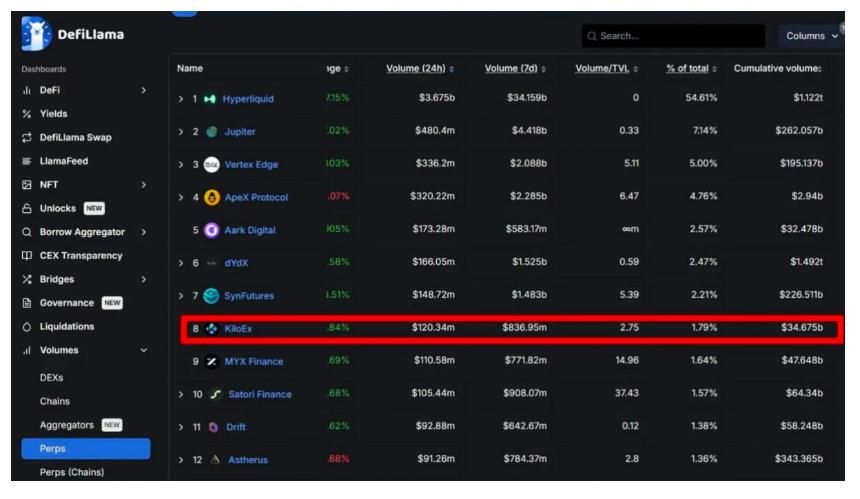Click the Search input field

[x=675, y=36]
